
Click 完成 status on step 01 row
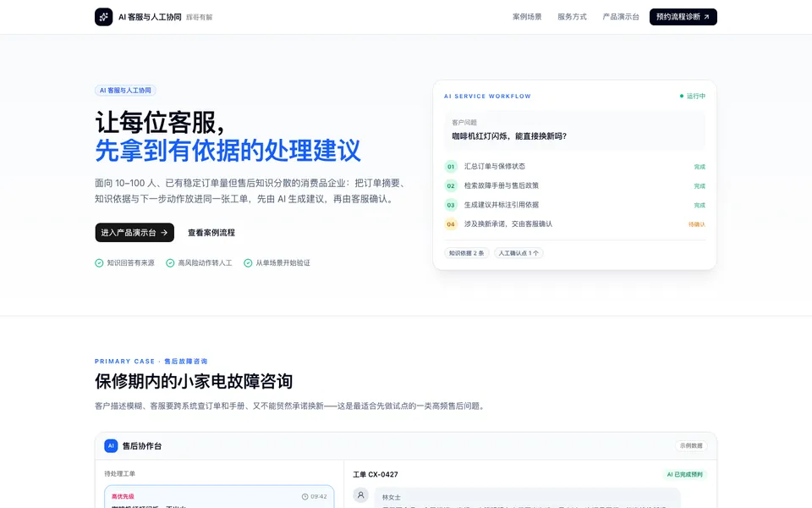tap(700, 167)
